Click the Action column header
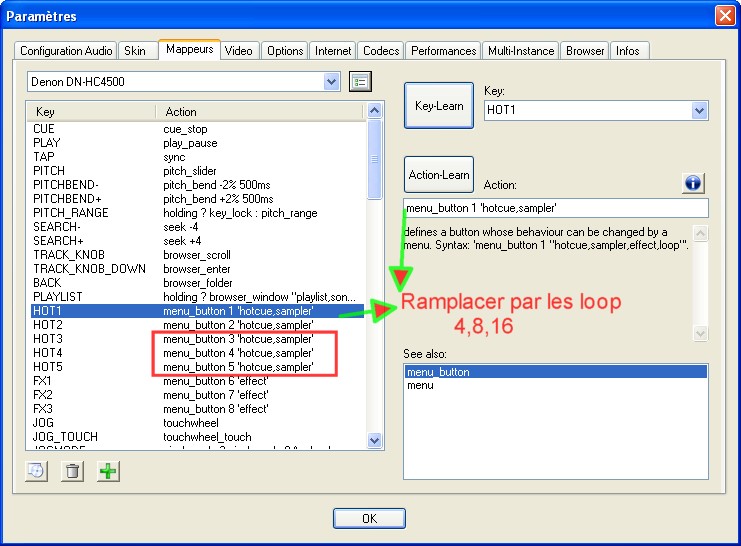 coord(260,112)
